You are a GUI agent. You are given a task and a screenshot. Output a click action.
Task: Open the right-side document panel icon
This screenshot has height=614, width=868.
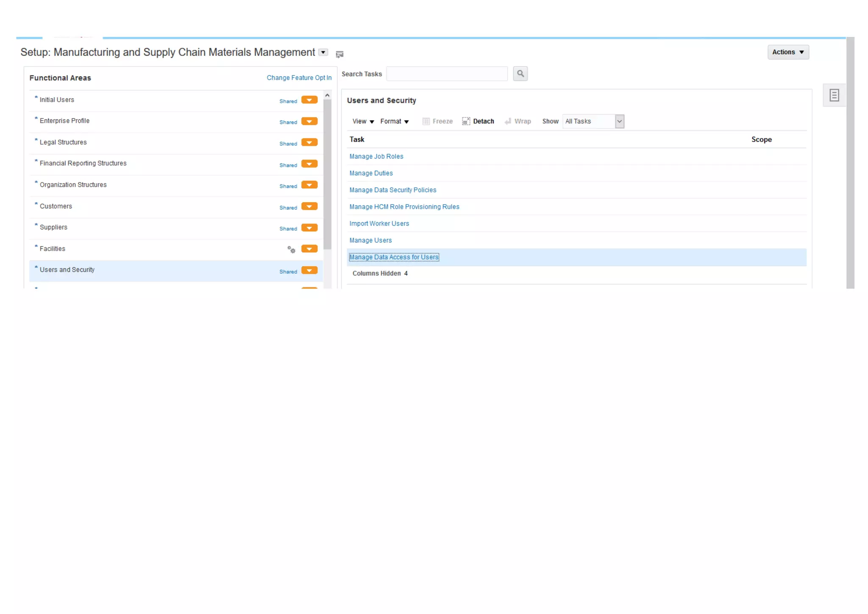point(834,95)
